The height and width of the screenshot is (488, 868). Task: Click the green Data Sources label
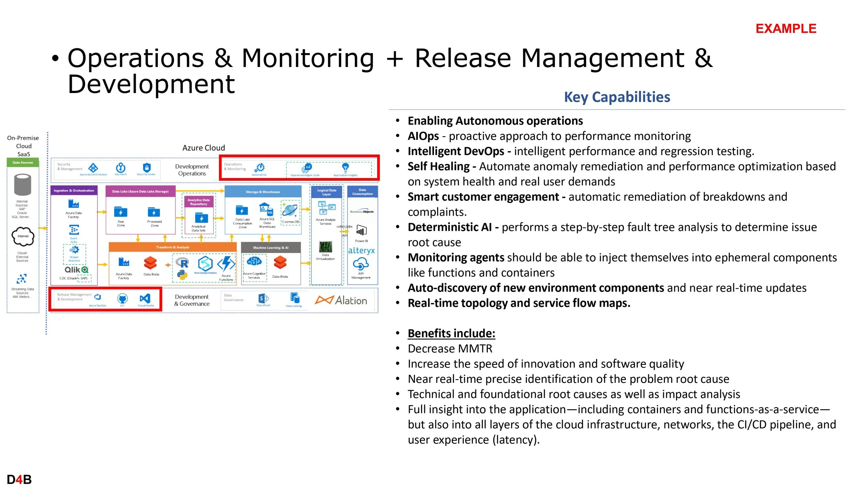point(23,162)
